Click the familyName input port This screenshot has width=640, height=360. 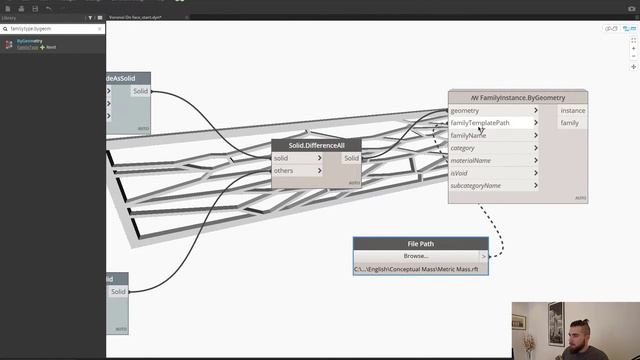point(494,136)
